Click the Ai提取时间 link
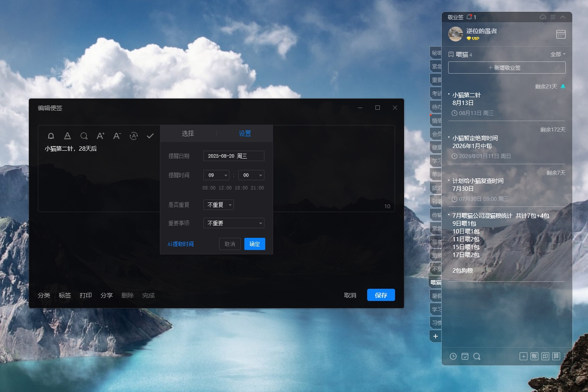 tap(181, 244)
